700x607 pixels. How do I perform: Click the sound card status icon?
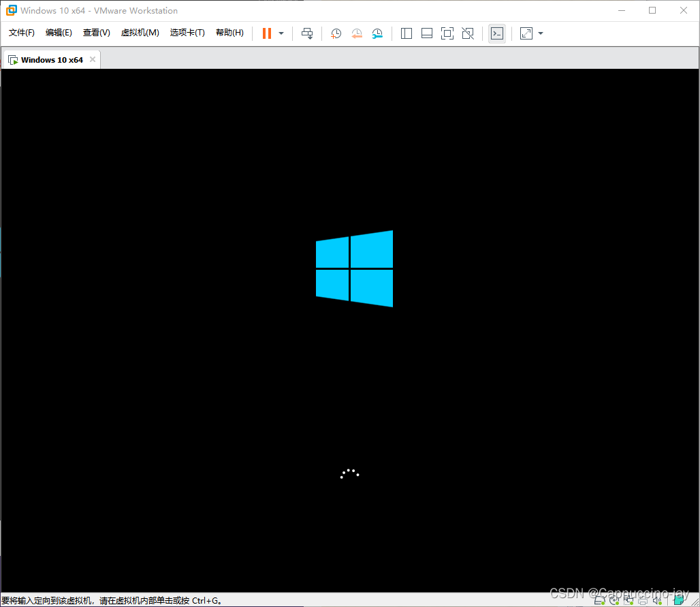657,601
